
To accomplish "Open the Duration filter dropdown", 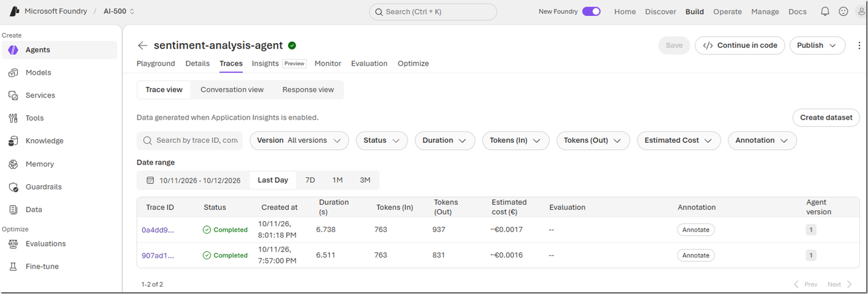I will coord(445,141).
